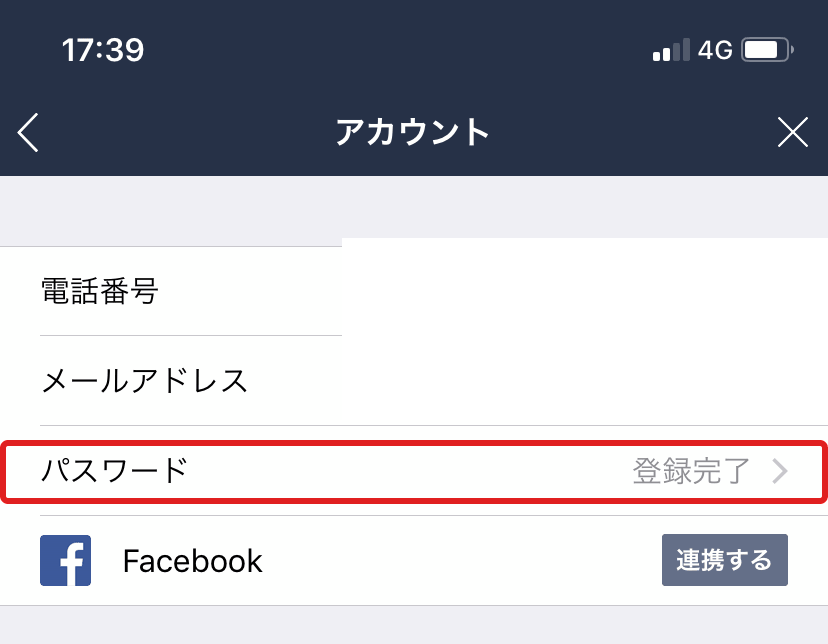
Task: Open the パスワード setting row
Action: (414, 471)
